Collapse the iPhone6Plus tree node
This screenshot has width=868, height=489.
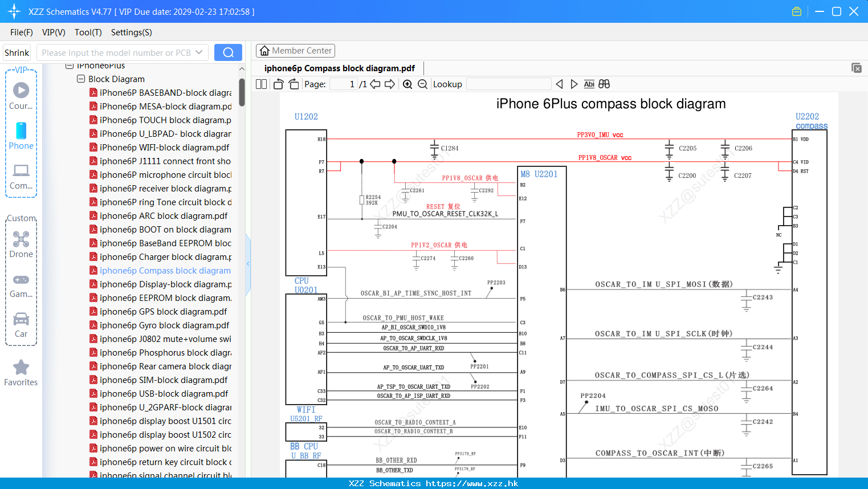point(70,66)
